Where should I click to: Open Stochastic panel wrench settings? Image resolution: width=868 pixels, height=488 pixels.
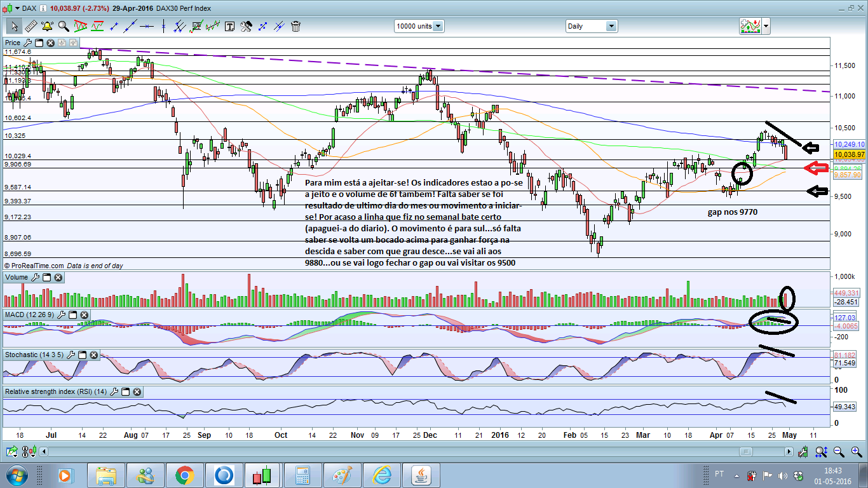click(x=71, y=355)
